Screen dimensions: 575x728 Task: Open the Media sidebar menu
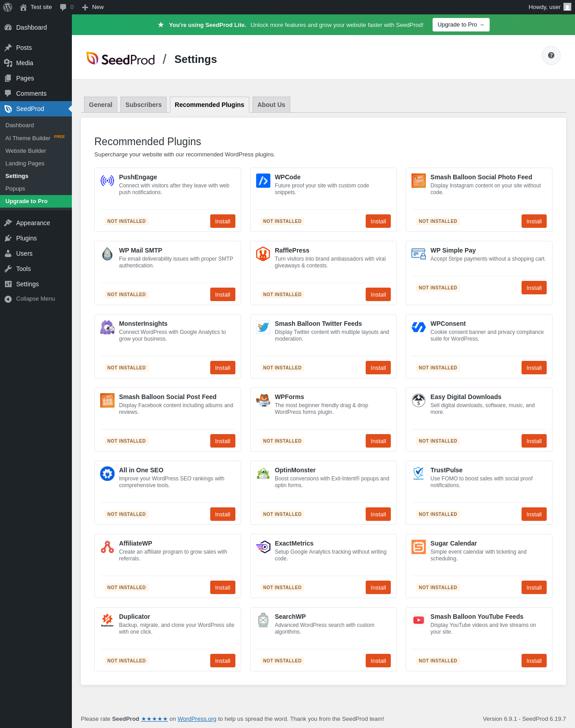[36, 63]
